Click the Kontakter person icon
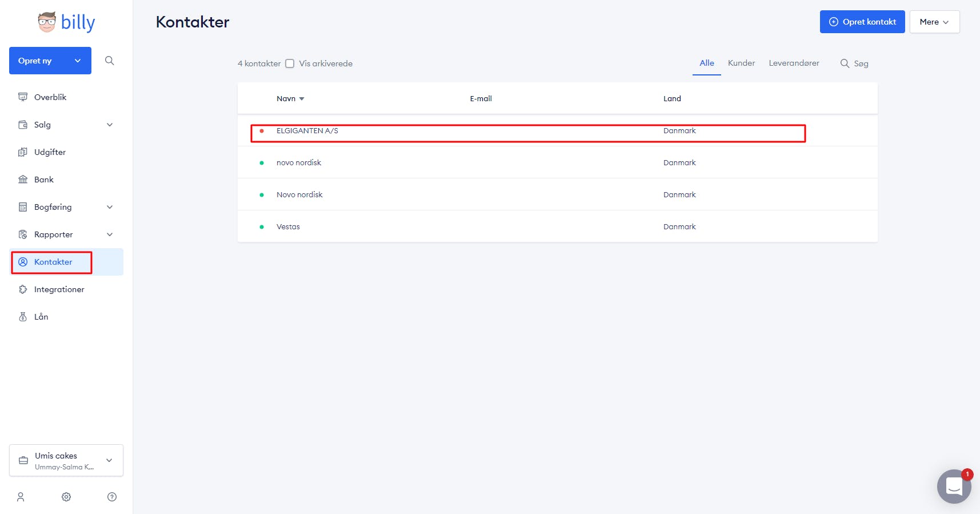 point(23,262)
